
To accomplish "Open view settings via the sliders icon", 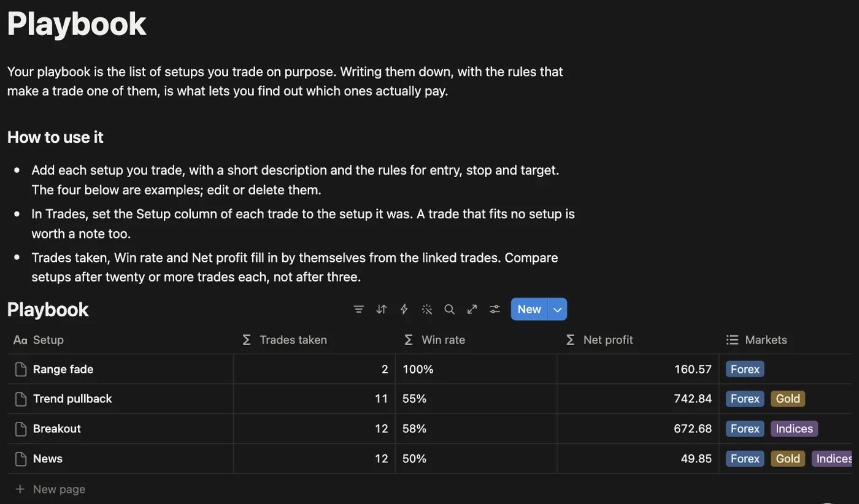I will pos(495,309).
